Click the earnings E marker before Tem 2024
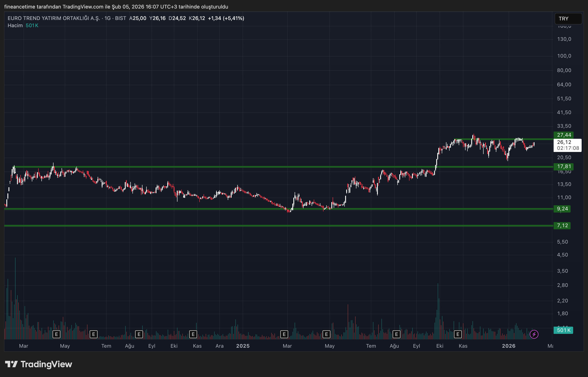The image size is (588, 377). click(93, 334)
